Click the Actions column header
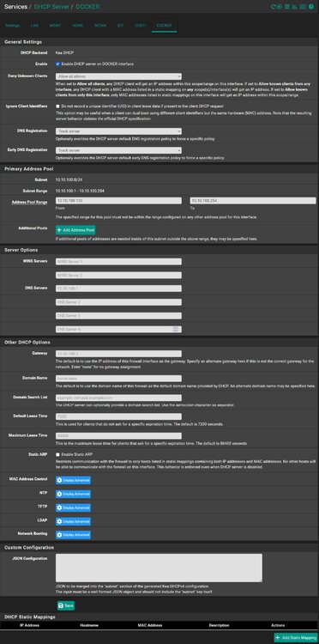 tap(278, 625)
